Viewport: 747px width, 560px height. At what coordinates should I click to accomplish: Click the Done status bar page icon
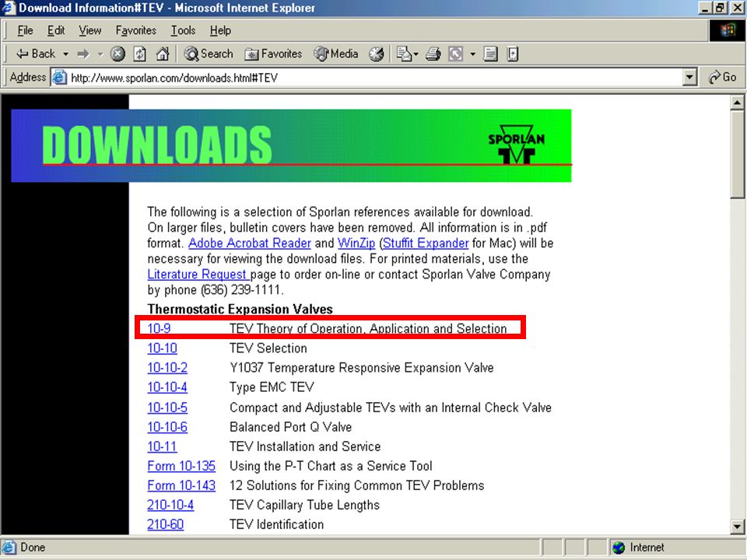coord(9,548)
